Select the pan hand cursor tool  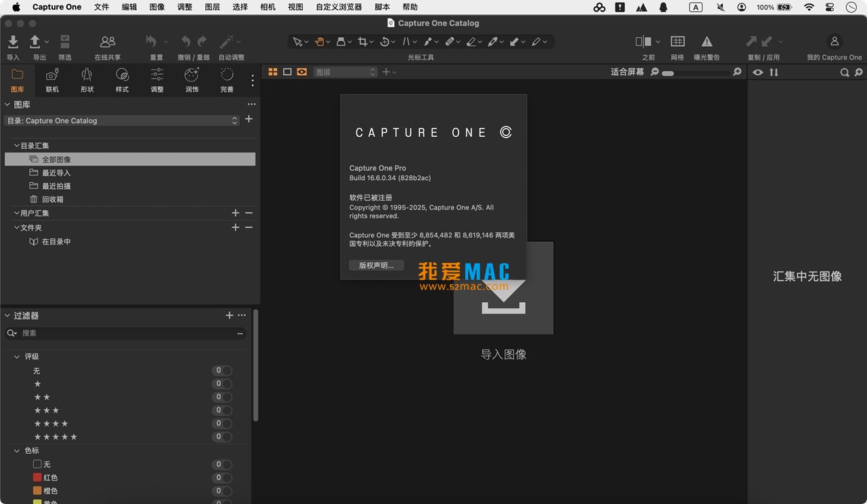[319, 42]
